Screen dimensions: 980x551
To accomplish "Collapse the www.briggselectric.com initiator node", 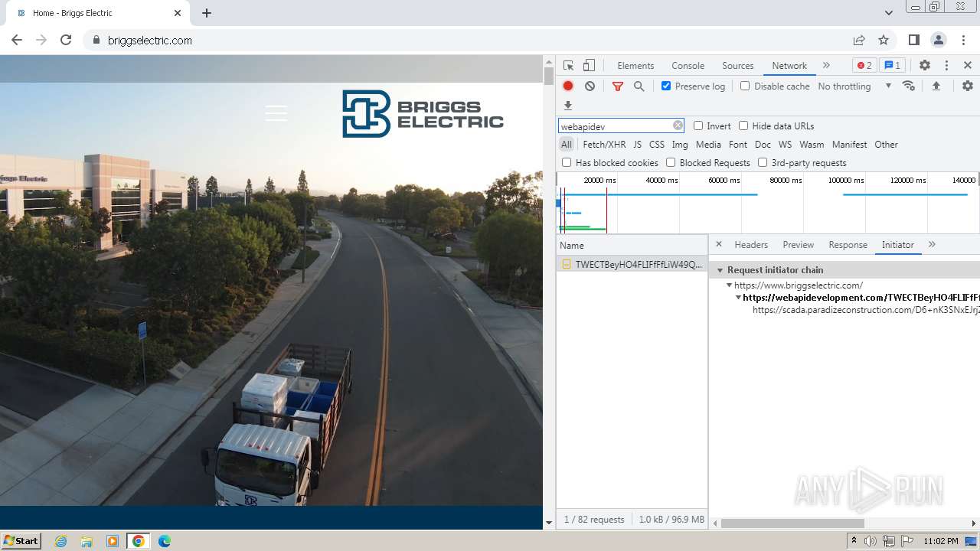I will tap(730, 285).
